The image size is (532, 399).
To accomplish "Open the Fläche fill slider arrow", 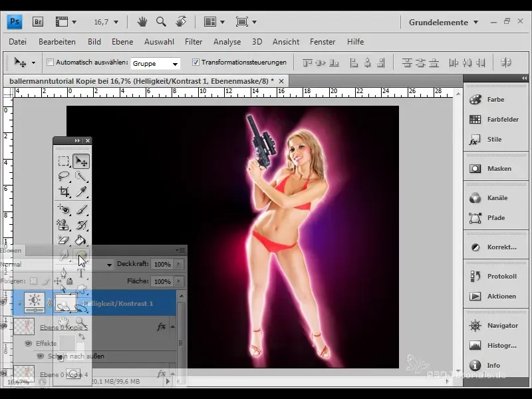I will coord(179,281).
